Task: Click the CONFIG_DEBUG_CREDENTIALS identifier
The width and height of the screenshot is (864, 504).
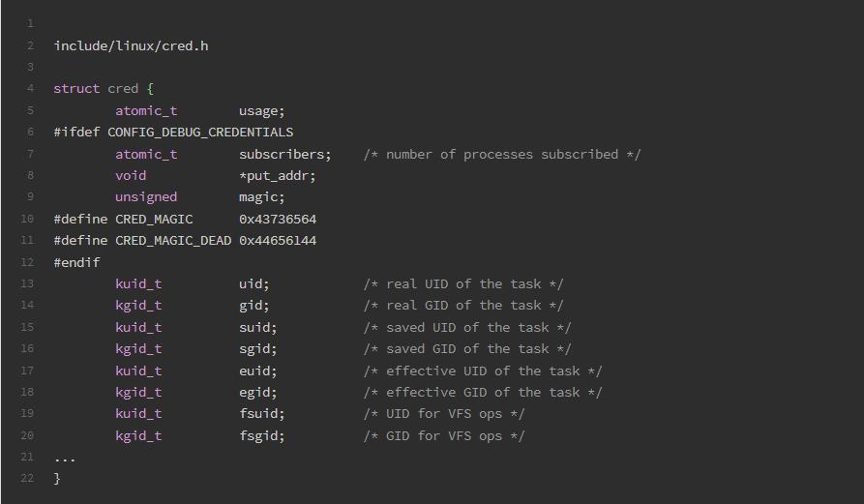Action: (x=200, y=133)
